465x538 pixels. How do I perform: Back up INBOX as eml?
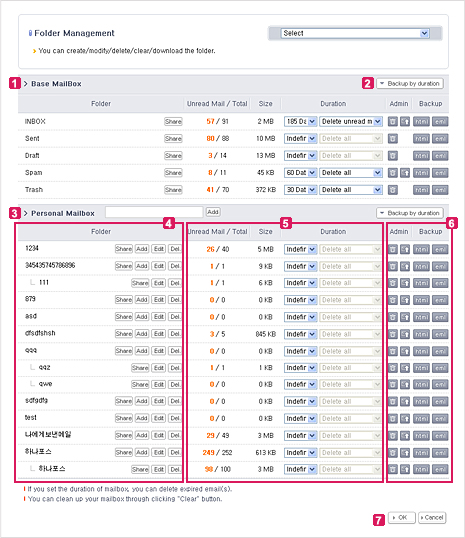click(x=440, y=121)
